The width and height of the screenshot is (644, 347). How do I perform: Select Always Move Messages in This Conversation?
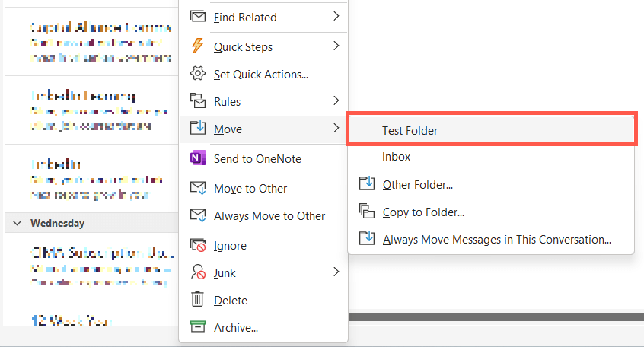[497, 239]
